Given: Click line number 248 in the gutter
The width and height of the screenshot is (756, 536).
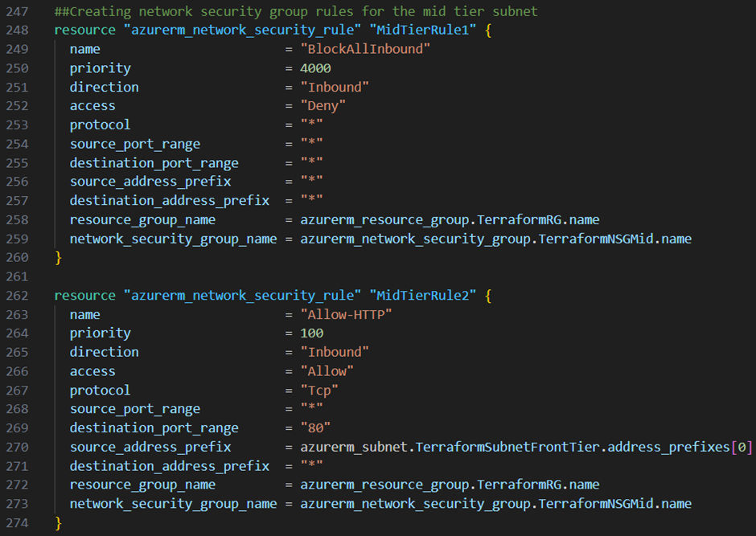Looking at the screenshot, I should coord(18,30).
